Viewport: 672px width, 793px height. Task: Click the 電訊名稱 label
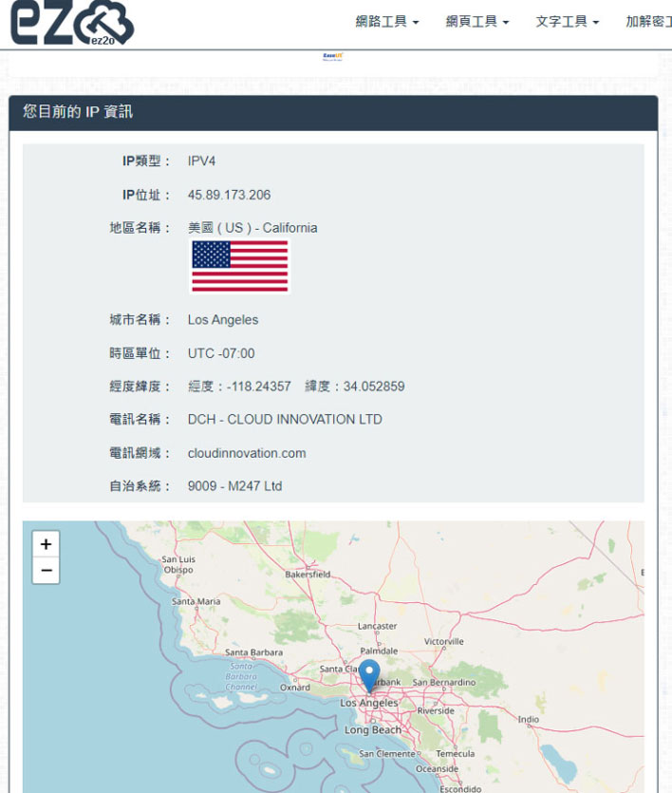[140, 419]
